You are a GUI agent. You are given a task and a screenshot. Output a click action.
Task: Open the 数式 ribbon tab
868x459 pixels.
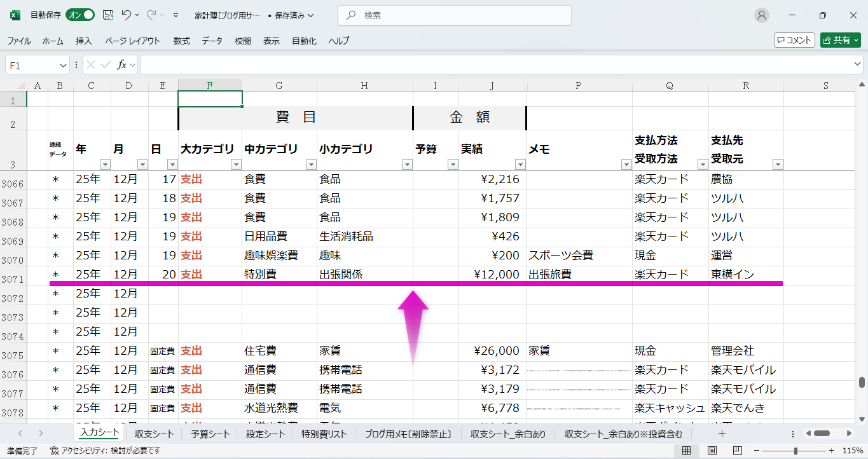point(181,41)
